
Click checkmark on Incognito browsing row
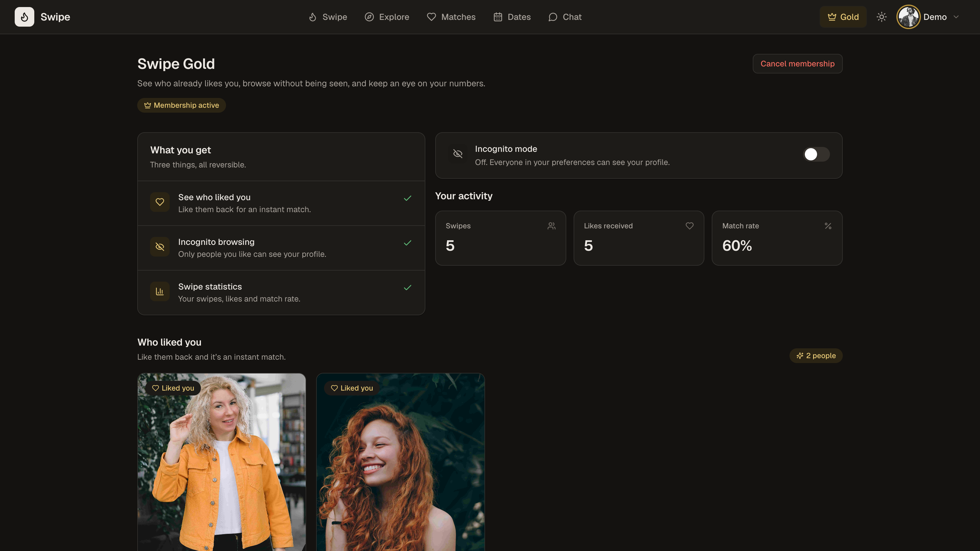click(407, 243)
